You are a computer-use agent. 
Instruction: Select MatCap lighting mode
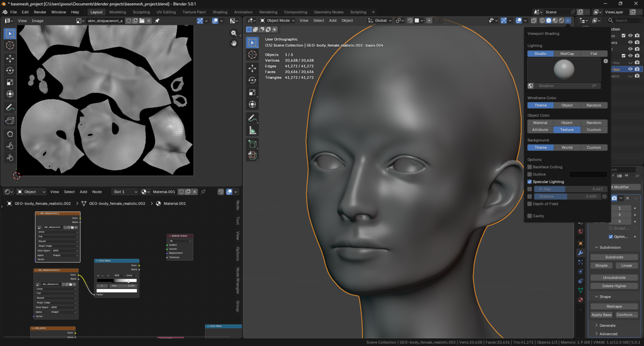(x=567, y=54)
